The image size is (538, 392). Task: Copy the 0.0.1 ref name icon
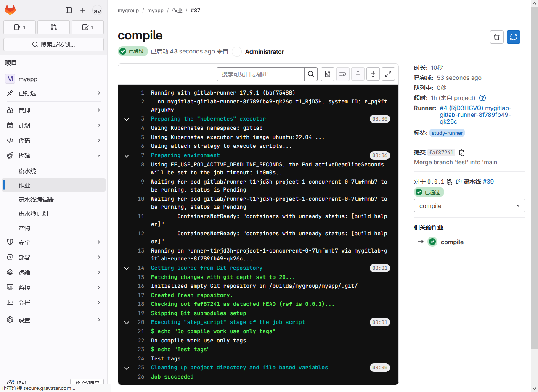tap(449, 182)
